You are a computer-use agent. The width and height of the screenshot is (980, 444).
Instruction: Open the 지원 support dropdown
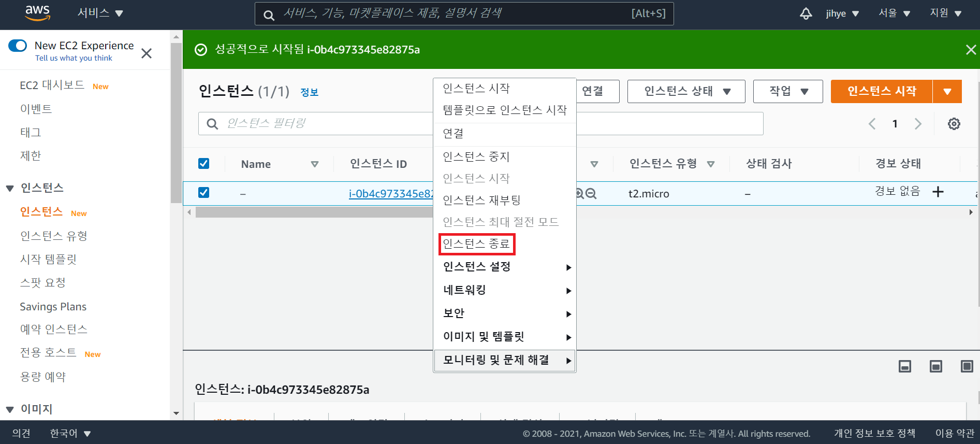[946, 13]
